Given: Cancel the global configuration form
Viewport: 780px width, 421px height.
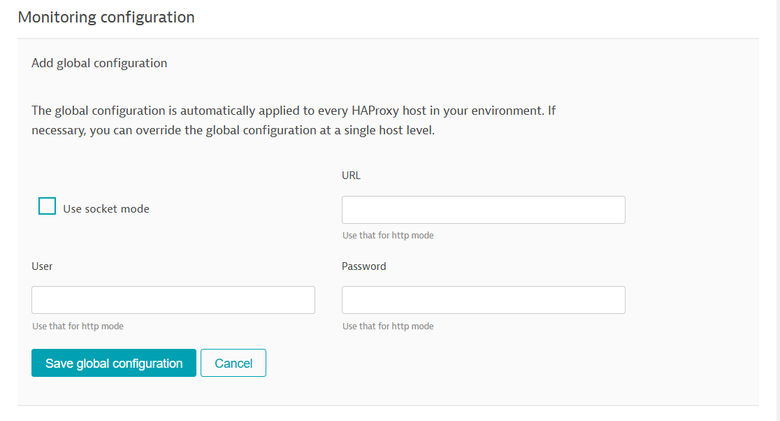Looking at the screenshot, I should 233,363.
